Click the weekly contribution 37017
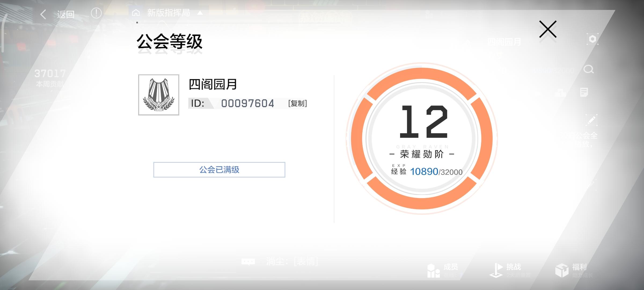 click(x=50, y=73)
